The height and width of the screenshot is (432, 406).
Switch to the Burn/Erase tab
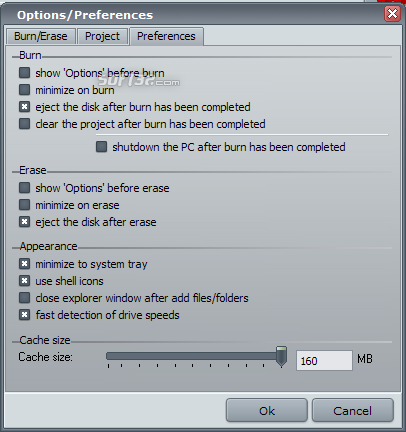41,36
